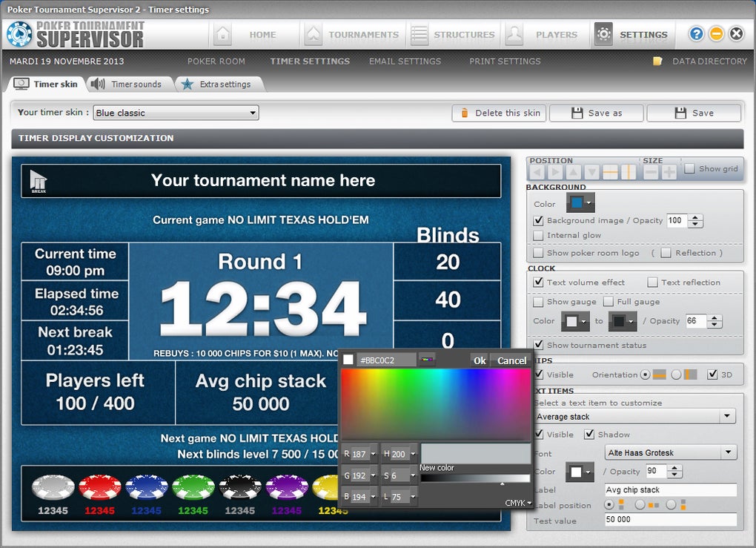Open the L value dropdown arrow

click(413, 496)
